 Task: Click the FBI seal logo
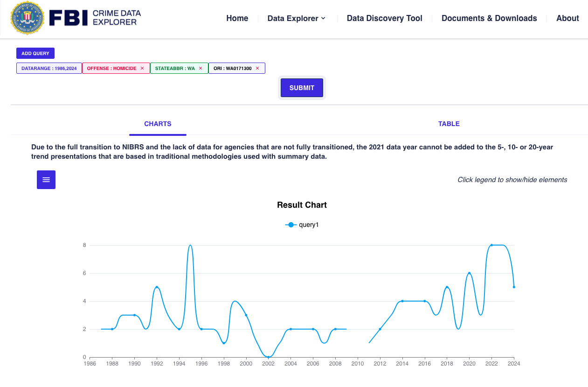pyautogui.click(x=27, y=18)
